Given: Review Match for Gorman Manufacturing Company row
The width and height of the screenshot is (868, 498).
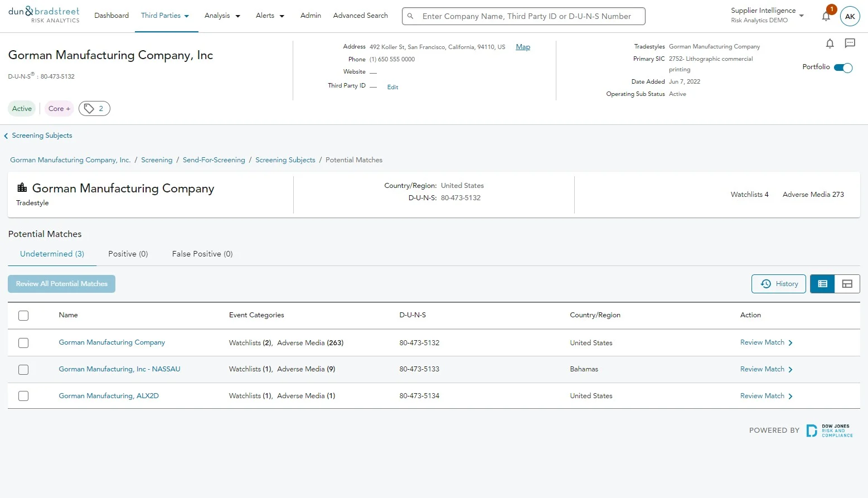Looking at the screenshot, I should pyautogui.click(x=766, y=342).
